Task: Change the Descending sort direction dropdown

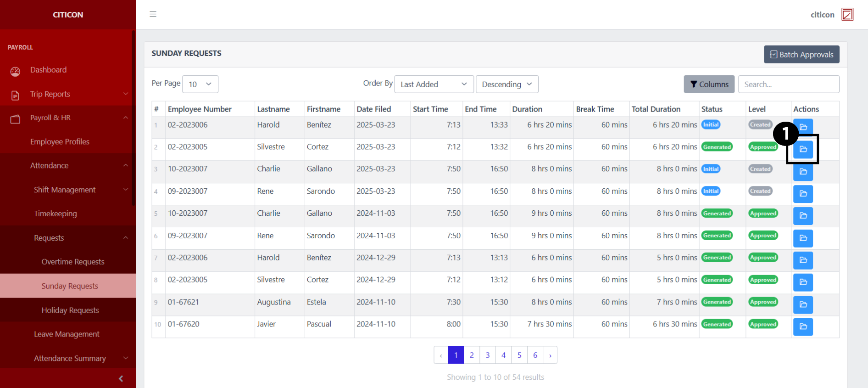Action: tap(506, 84)
